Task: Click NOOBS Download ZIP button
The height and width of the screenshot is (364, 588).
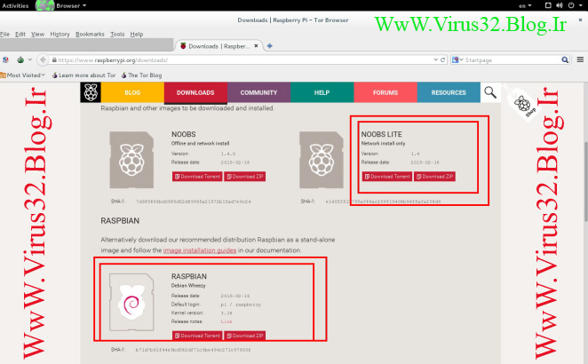Action: tap(245, 177)
